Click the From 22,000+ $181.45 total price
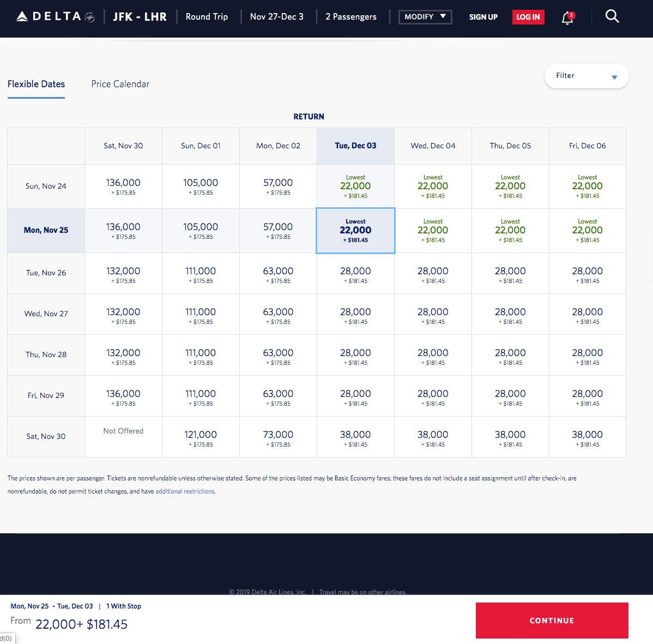The width and height of the screenshot is (653, 644). coord(69,624)
